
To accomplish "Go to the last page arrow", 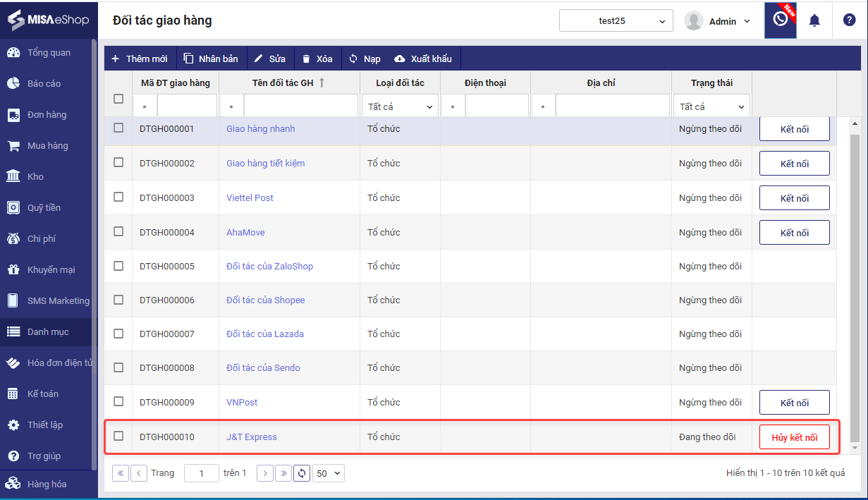I will (283, 473).
